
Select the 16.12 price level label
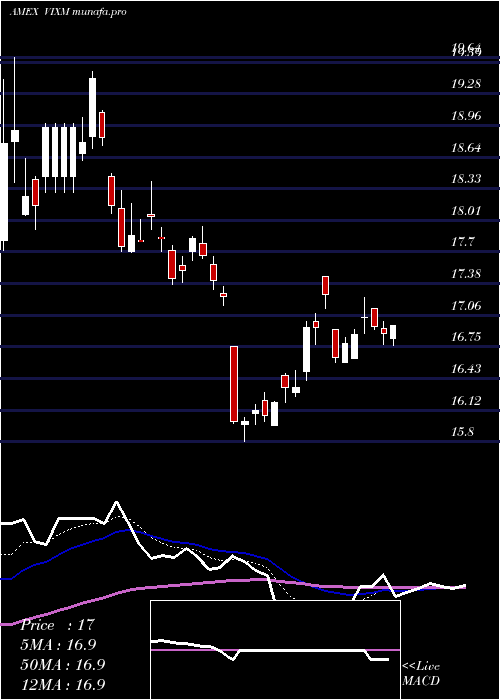coord(466,401)
